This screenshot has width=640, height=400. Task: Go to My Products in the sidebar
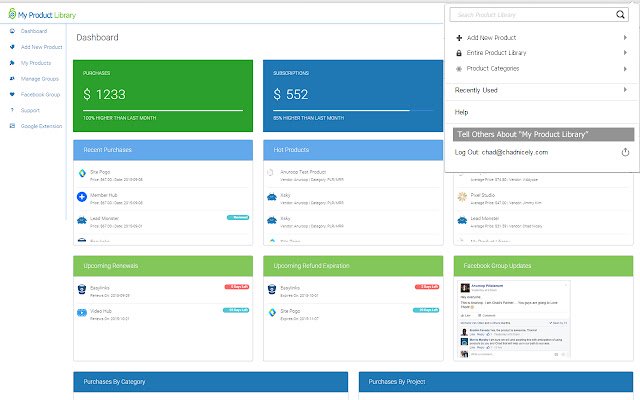coord(36,63)
